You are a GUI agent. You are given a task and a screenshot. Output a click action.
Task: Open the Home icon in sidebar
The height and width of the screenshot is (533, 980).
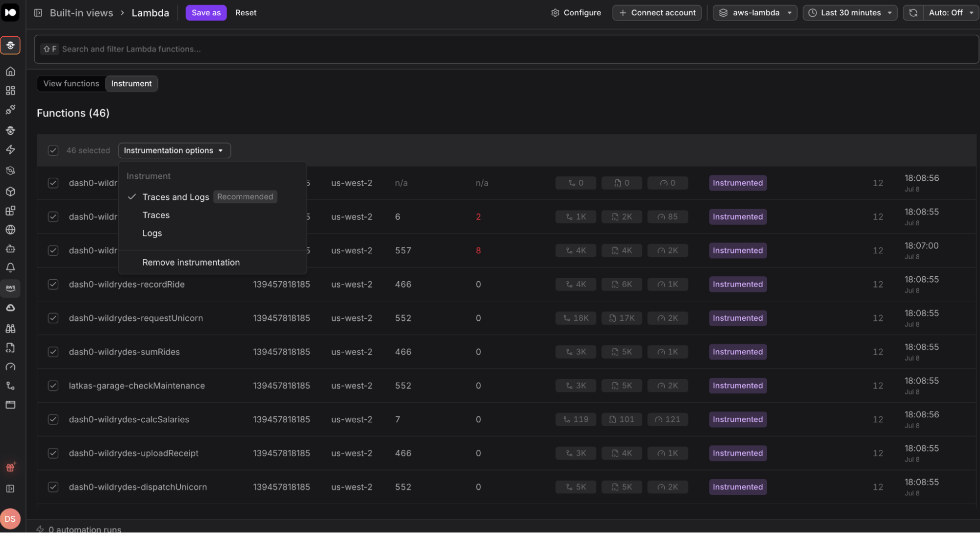10,72
